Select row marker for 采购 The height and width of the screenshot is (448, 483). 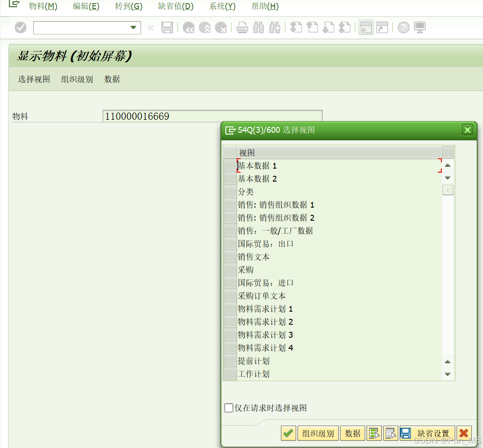click(230, 270)
